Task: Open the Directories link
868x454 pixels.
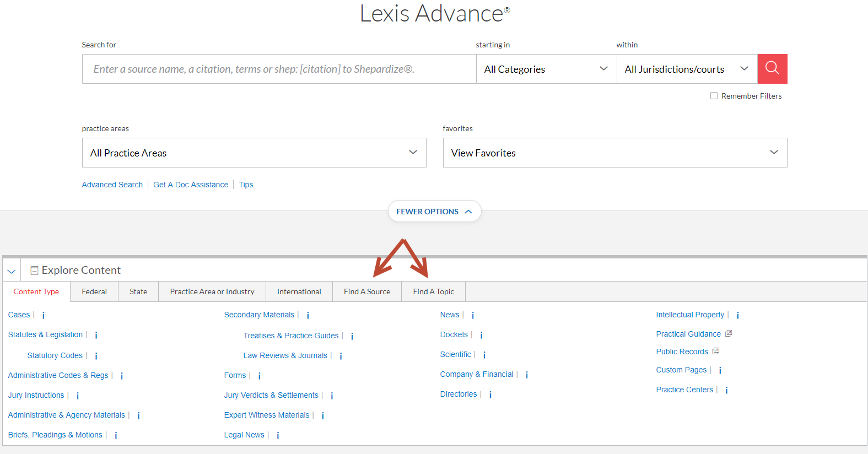Action: [x=459, y=394]
